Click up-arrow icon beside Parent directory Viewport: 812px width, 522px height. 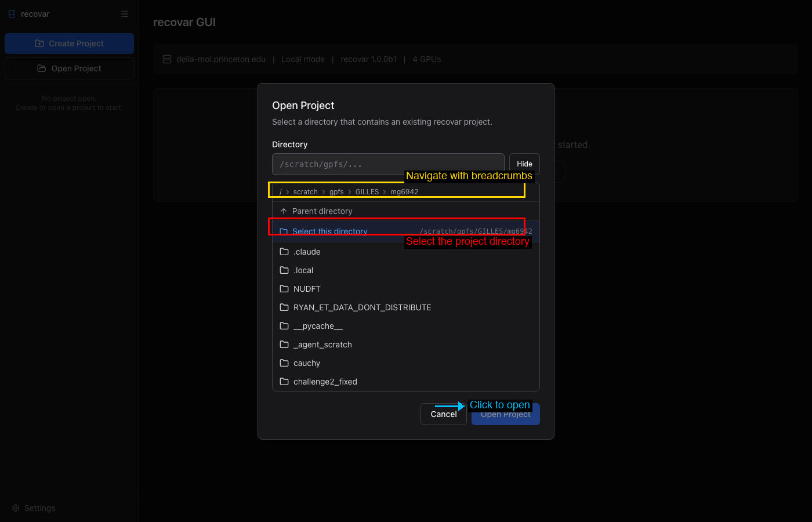click(x=284, y=211)
